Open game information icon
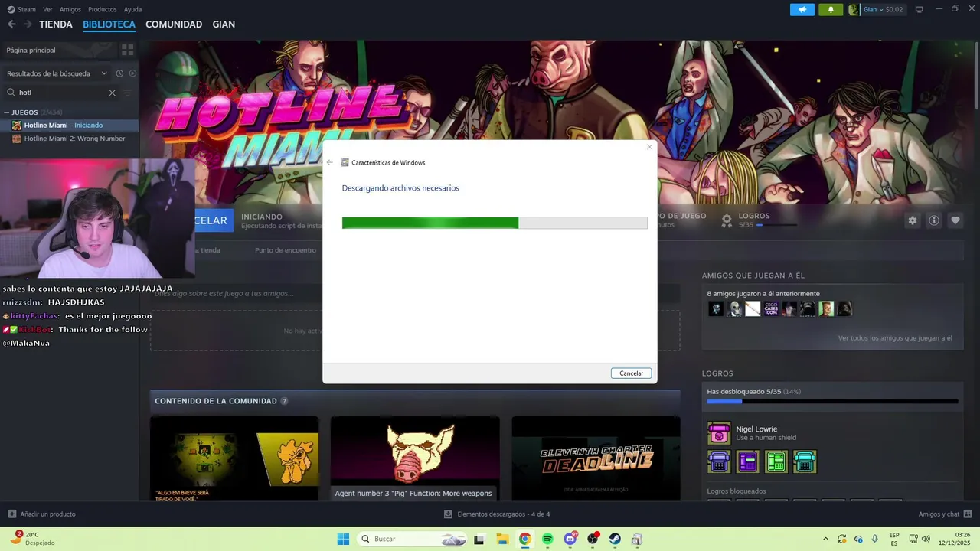 [x=934, y=220]
